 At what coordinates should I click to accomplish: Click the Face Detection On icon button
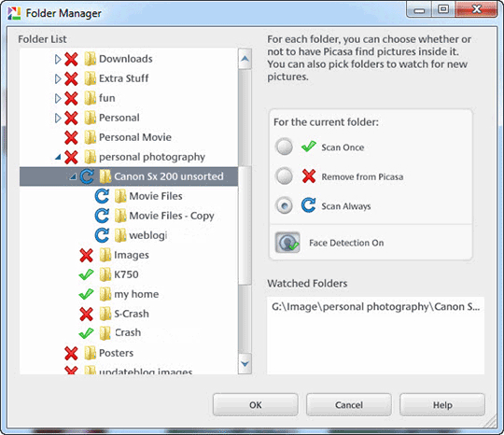coord(287,243)
